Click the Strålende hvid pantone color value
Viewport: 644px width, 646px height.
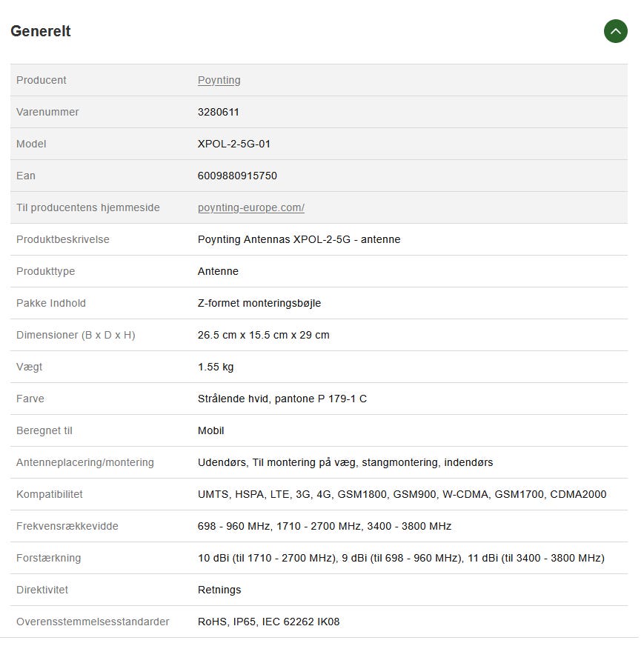(x=282, y=399)
